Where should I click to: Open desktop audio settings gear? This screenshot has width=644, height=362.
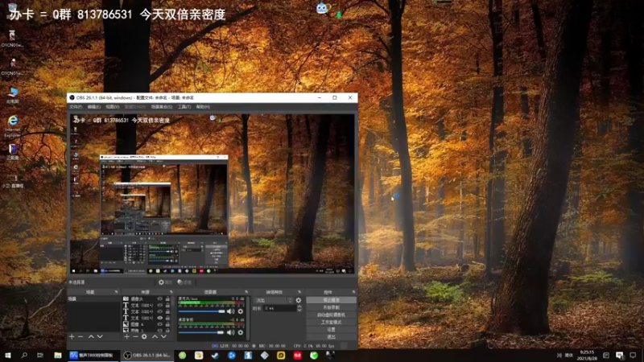(x=241, y=332)
